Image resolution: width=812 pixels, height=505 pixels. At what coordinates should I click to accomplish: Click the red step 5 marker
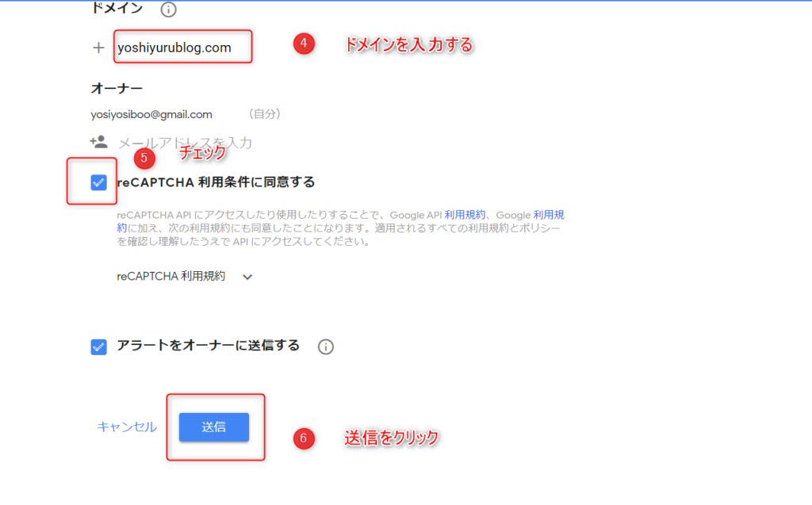point(144,159)
